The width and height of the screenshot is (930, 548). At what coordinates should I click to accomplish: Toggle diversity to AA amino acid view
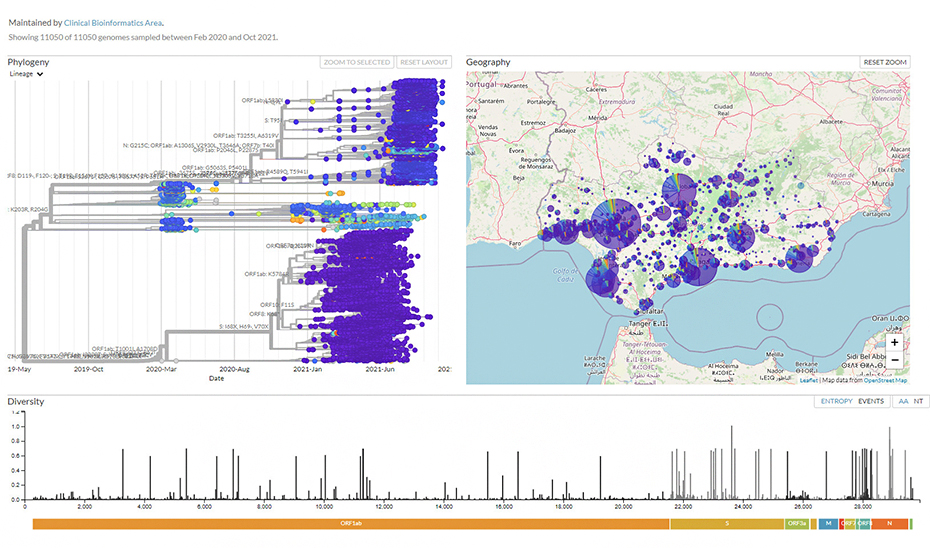[903, 401]
